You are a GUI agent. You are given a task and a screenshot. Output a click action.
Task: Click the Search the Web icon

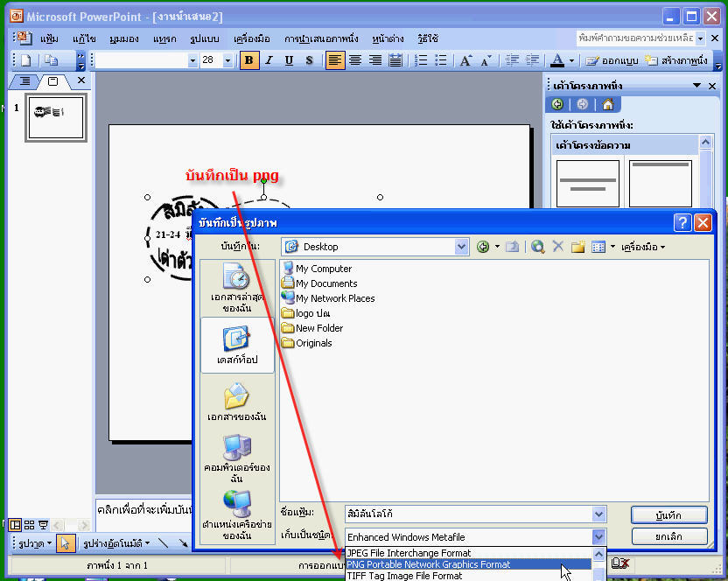[537, 247]
